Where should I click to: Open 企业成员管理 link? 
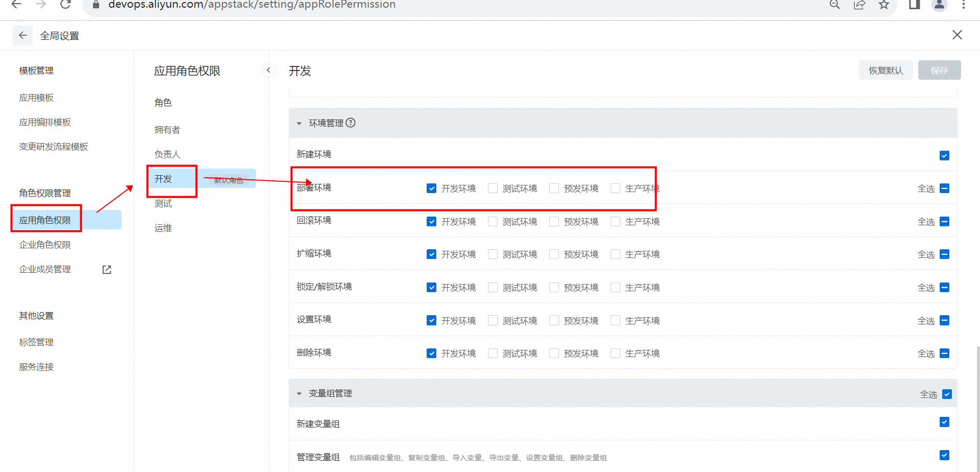[45, 269]
